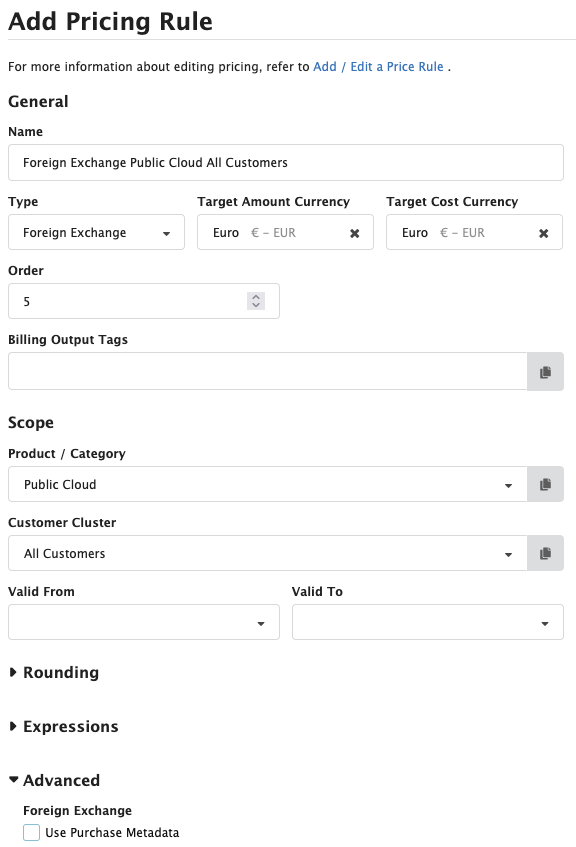
Task: Increase the Order value with stepper
Action: tap(256, 297)
